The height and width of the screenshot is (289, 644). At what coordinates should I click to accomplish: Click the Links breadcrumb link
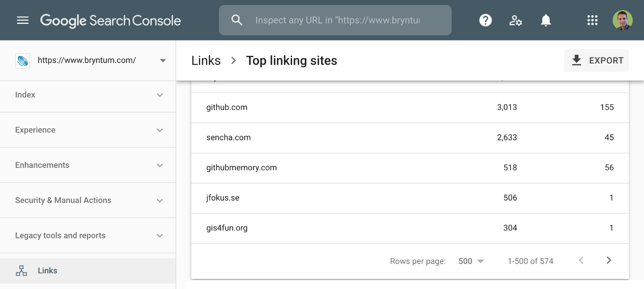tap(206, 61)
